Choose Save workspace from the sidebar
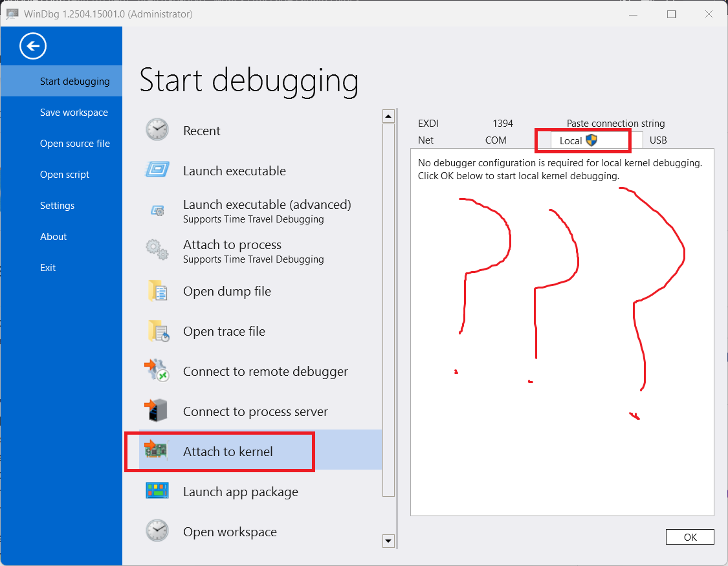Image resolution: width=728 pixels, height=566 pixels. (x=74, y=113)
